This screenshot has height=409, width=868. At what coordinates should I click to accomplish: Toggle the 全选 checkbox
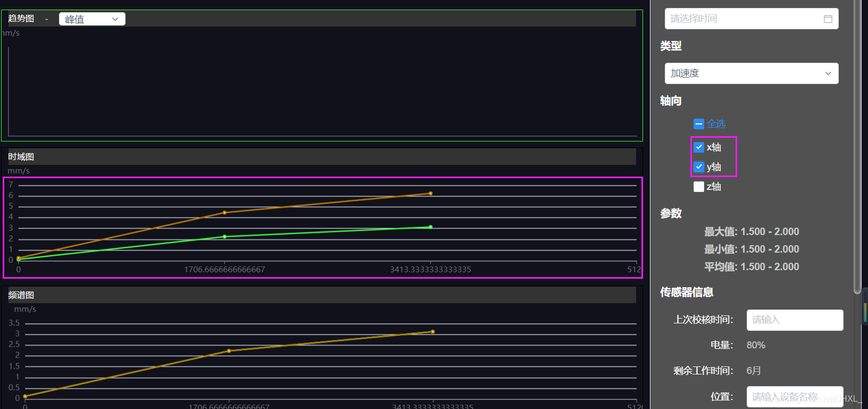pyautogui.click(x=699, y=124)
